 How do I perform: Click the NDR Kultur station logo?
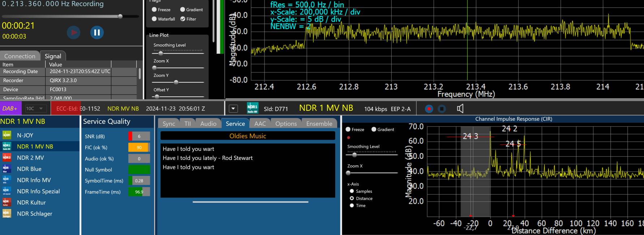(x=7, y=203)
